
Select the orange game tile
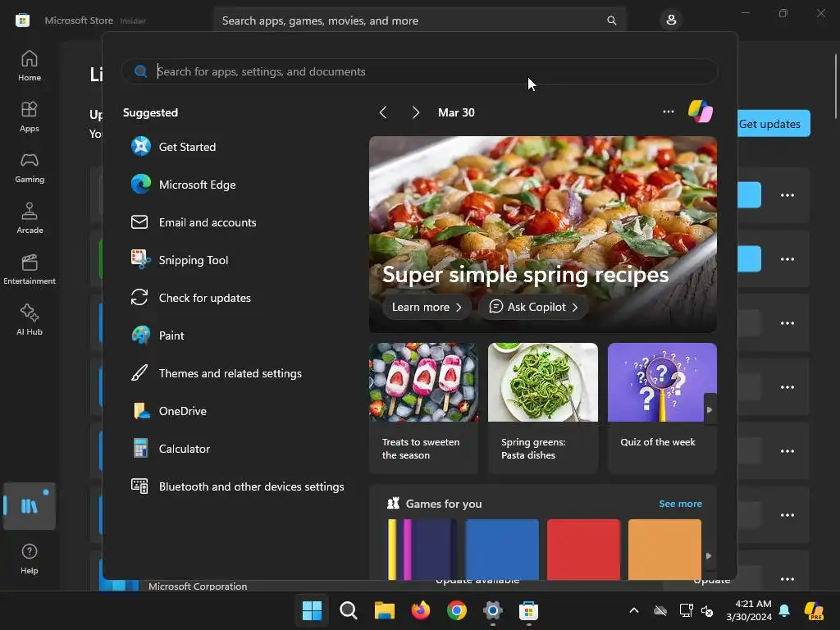coord(664,549)
